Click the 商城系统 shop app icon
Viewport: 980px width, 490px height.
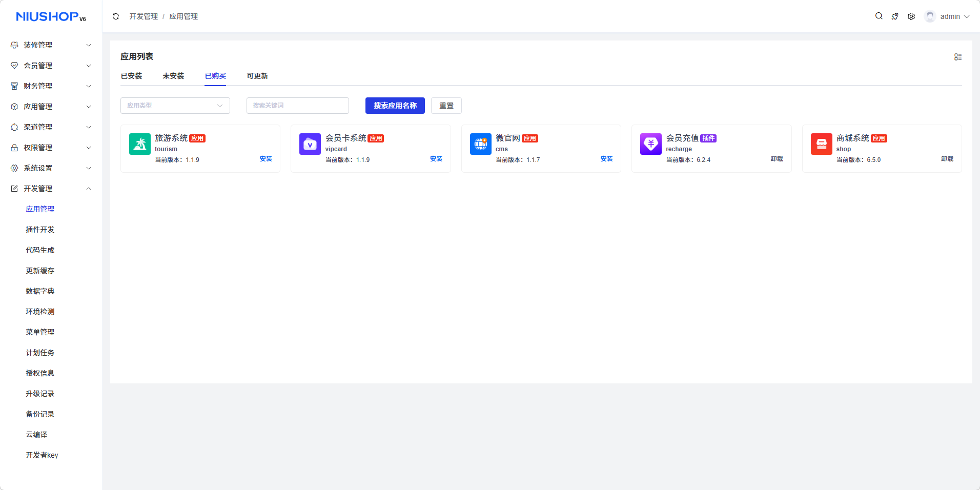pos(821,144)
